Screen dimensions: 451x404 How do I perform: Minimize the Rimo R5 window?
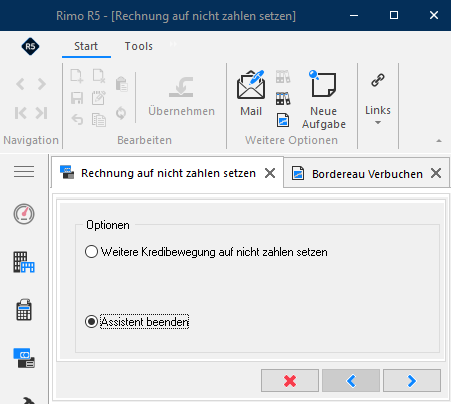point(354,15)
